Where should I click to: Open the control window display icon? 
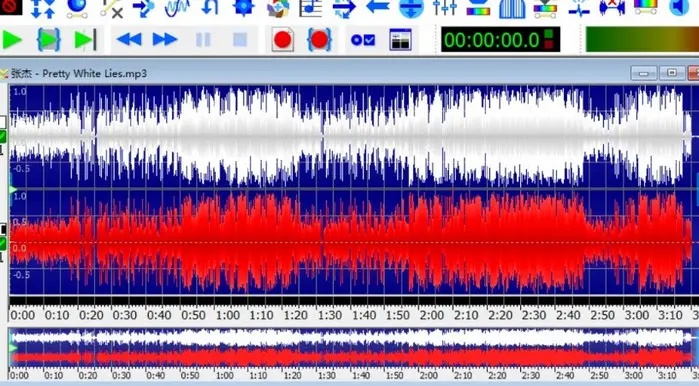[x=400, y=40]
